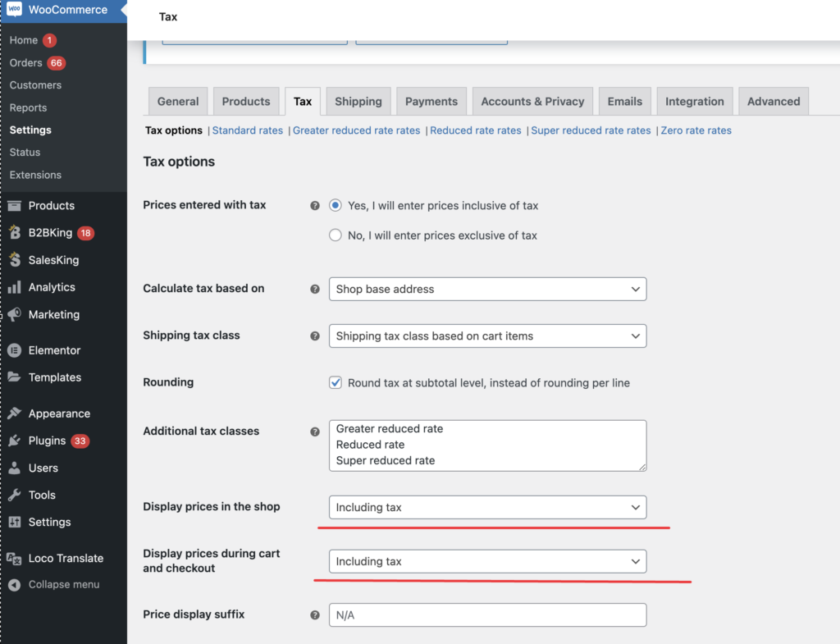Click the Price display suffix input field
Image resolution: width=840 pixels, height=644 pixels.
(x=487, y=615)
